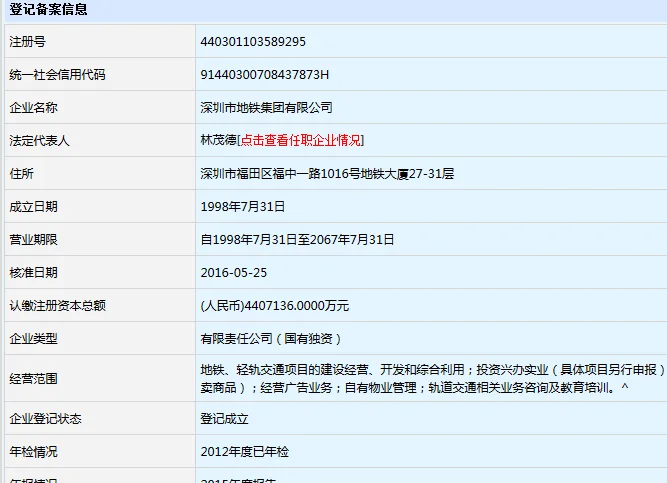Click enterprise type 有限责任公司（国有独资）

tap(271, 339)
